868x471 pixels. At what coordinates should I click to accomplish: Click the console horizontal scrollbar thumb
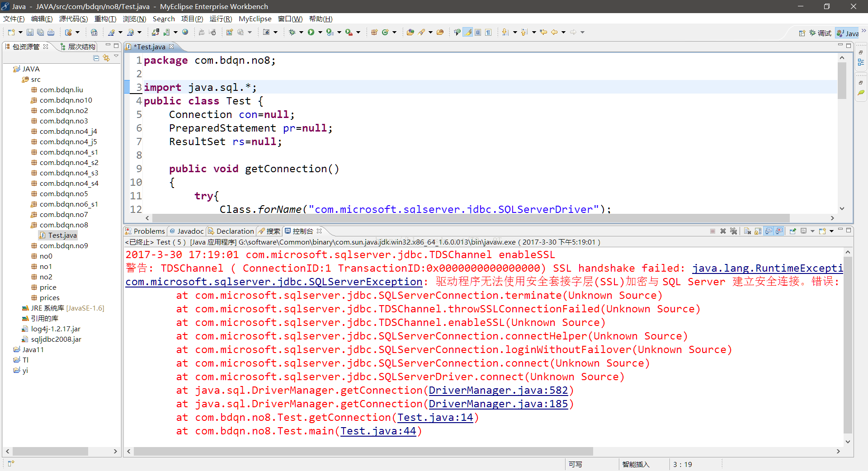363,451
